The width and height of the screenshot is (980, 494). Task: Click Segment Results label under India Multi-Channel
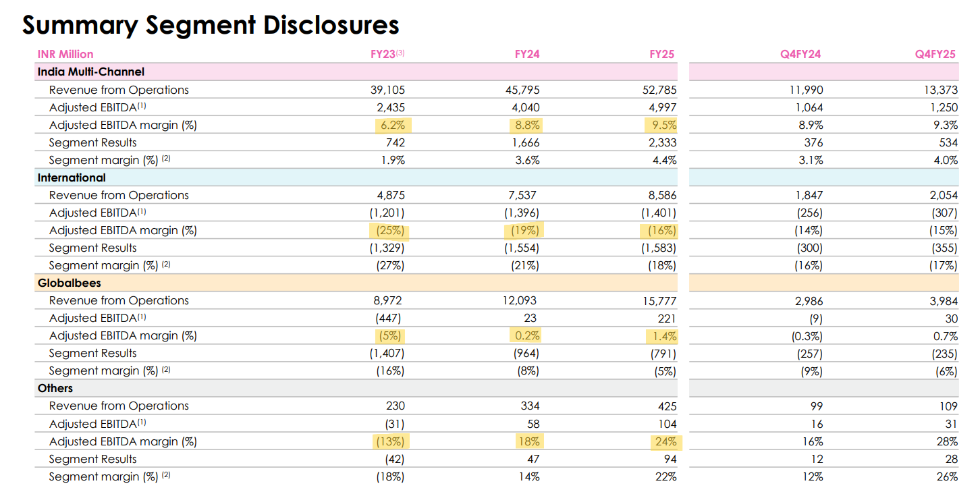[x=92, y=142]
